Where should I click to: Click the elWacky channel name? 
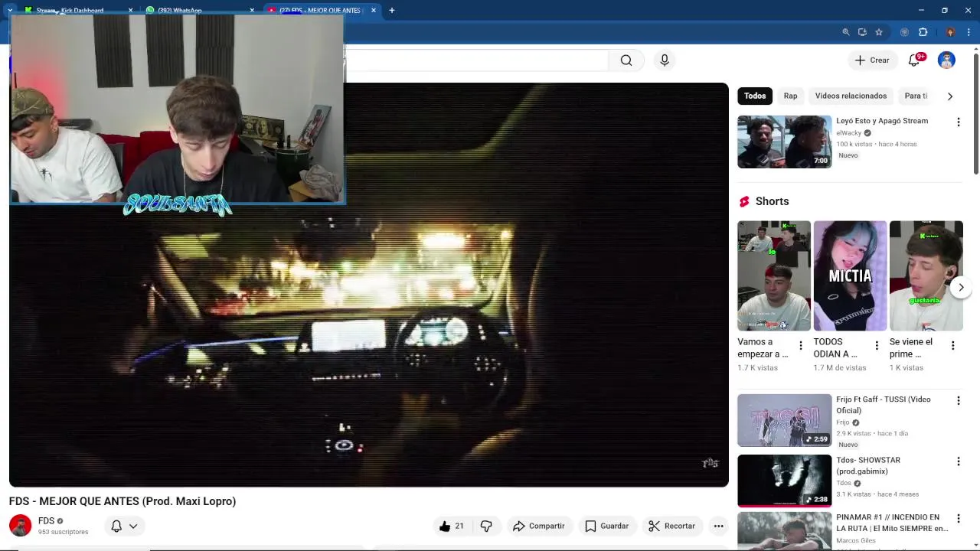pos(848,133)
